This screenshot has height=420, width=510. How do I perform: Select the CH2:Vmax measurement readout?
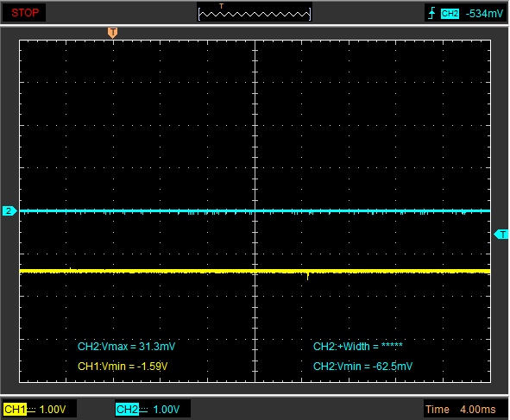pos(127,347)
